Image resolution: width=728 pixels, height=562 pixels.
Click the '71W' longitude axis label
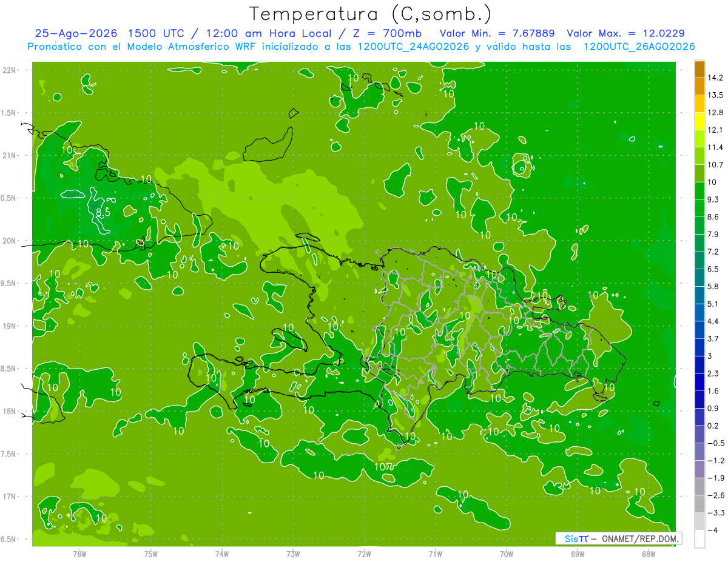pos(435,554)
